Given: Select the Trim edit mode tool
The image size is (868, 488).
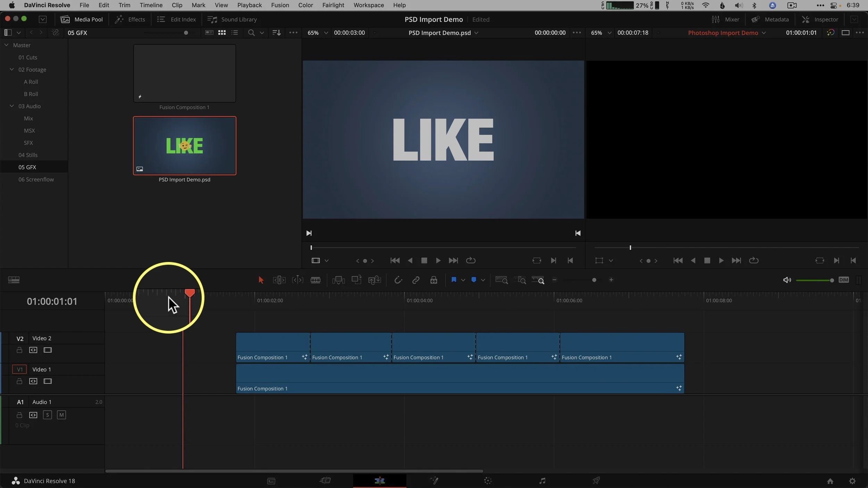Looking at the screenshot, I should (x=279, y=280).
